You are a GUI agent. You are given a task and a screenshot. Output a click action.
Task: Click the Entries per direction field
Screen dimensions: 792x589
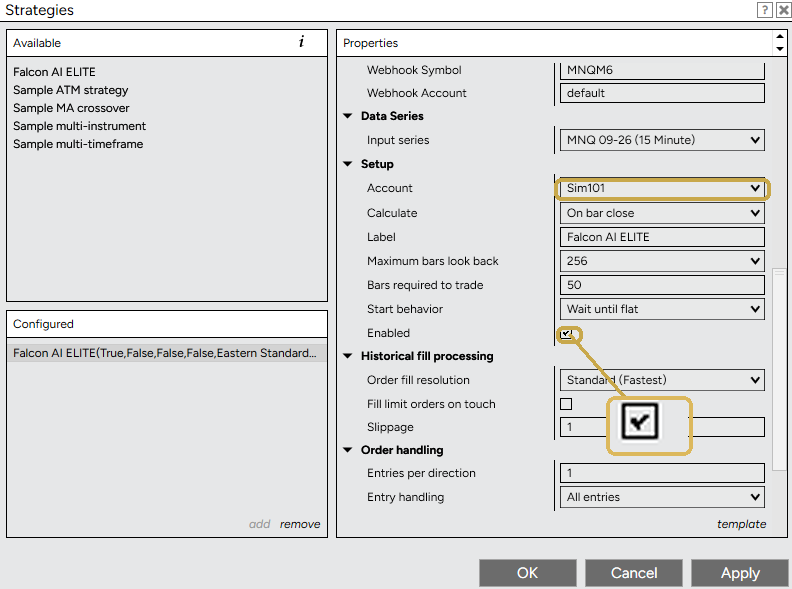(x=662, y=473)
